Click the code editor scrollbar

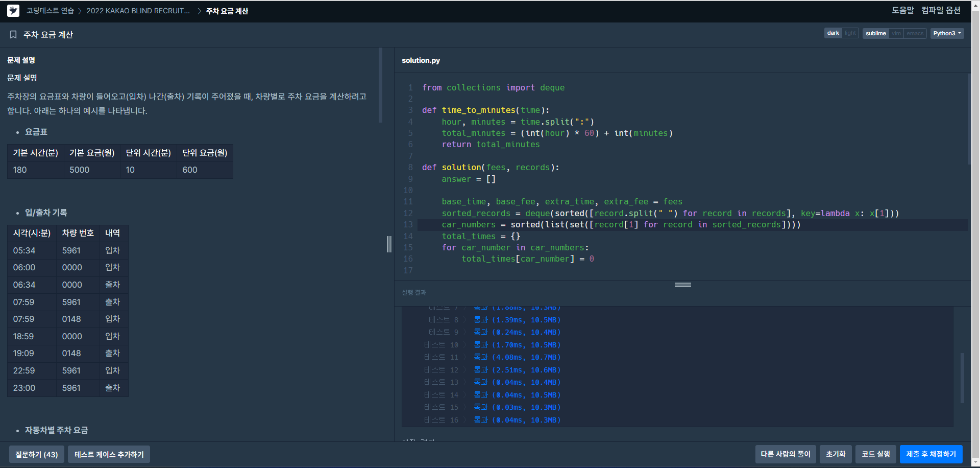pos(969,119)
